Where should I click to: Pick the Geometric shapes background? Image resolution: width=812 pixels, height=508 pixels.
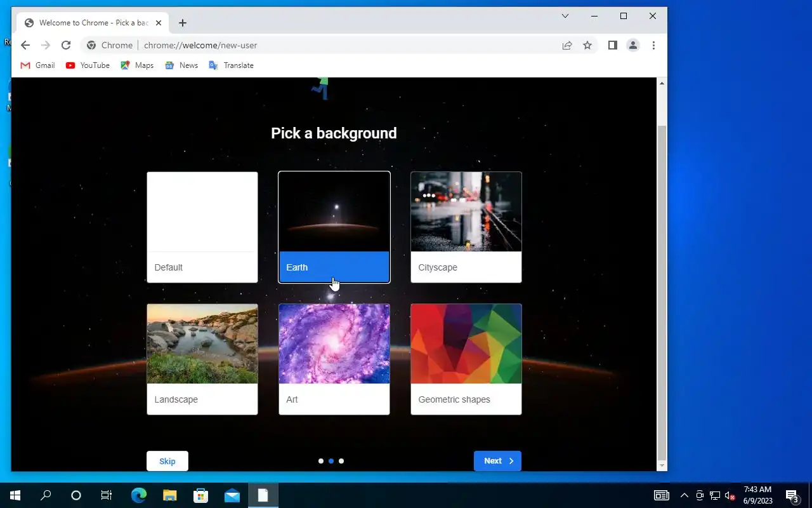(x=466, y=359)
